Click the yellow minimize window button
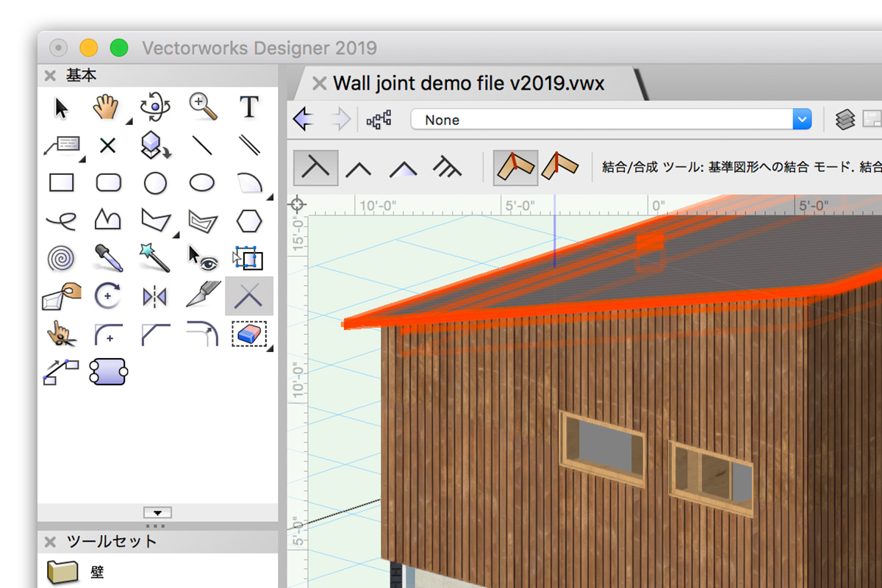 coord(88,48)
